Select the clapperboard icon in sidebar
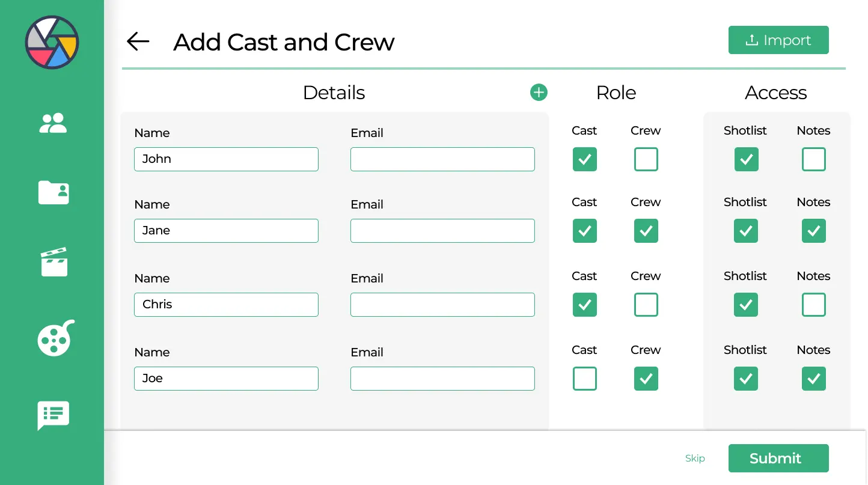Image resolution: width=868 pixels, height=485 pixels. (x=53, y=262)
